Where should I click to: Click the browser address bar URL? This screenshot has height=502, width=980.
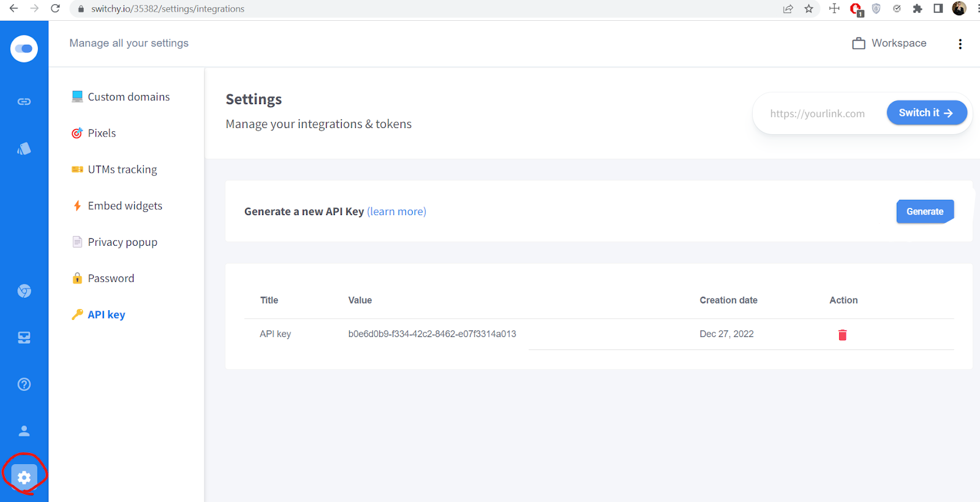click(168, 9)
